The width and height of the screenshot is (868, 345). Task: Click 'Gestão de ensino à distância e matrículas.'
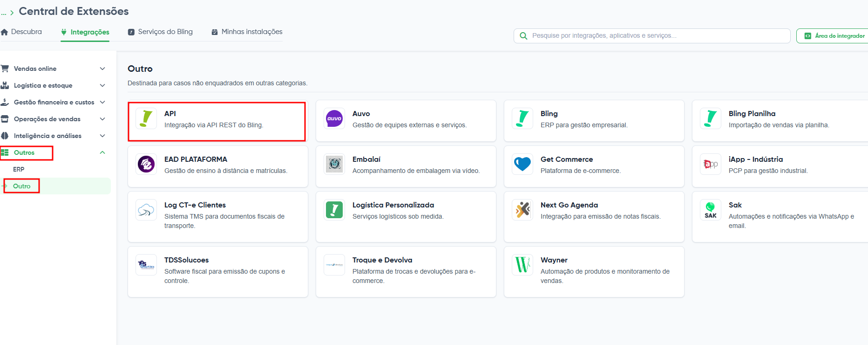pos(226,171)
